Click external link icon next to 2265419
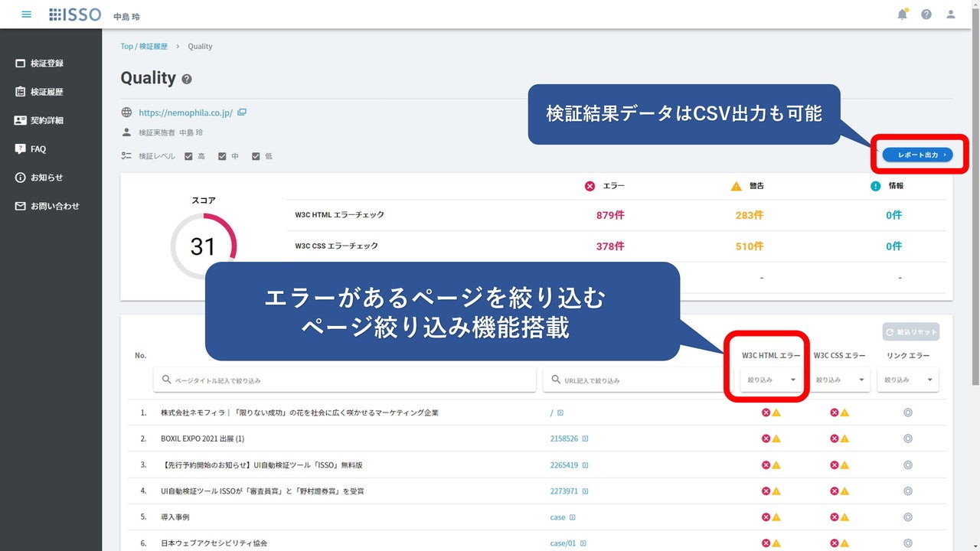Viewport: 980px width, 551px height. coord(586,465)
